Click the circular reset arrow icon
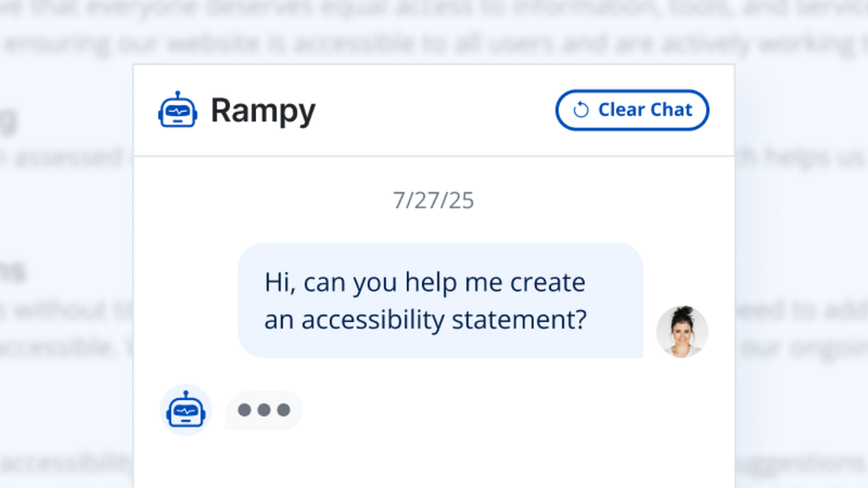The image size is (868, 488). tap(581, 110)
